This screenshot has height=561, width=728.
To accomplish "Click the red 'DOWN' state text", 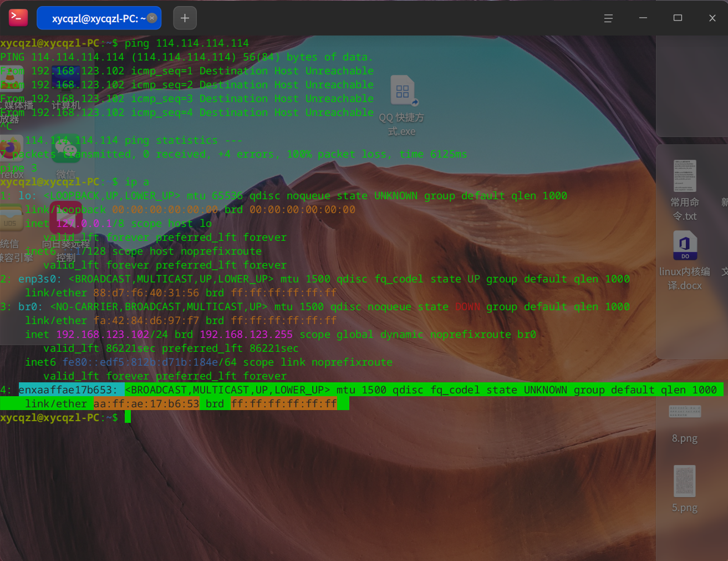I will click(467, 307).
